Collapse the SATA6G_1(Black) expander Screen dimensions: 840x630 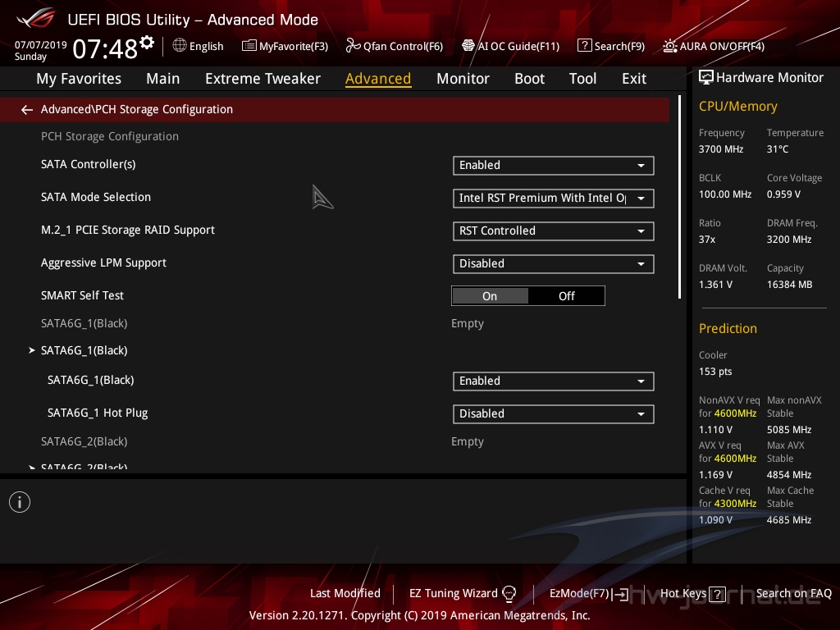[x=32, y=350]
